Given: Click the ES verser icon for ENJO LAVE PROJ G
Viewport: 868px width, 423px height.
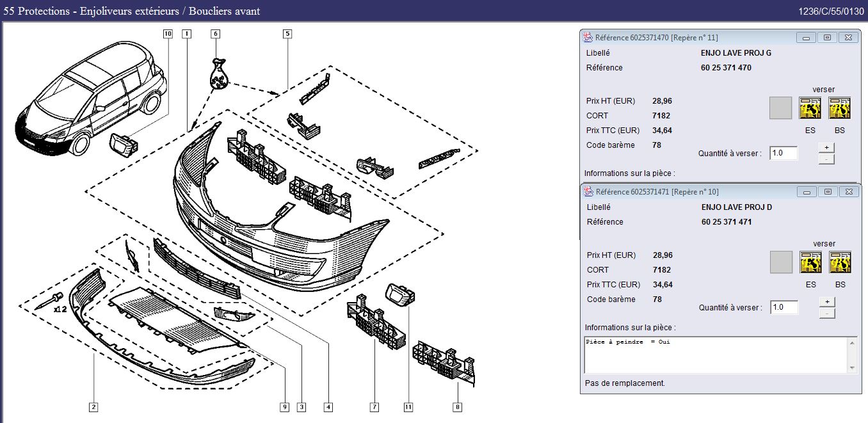Looking at the screenshot, I should pyautogui.click(x=810, y=108).
